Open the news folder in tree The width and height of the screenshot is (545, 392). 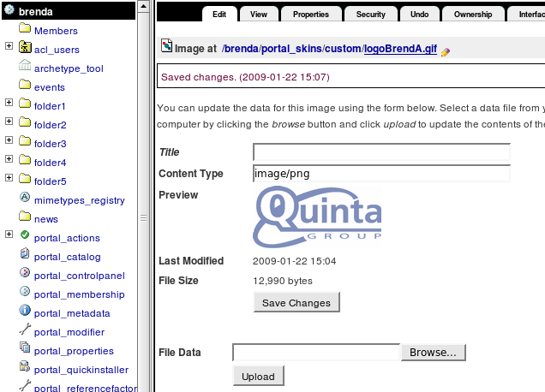coord(46,219)
